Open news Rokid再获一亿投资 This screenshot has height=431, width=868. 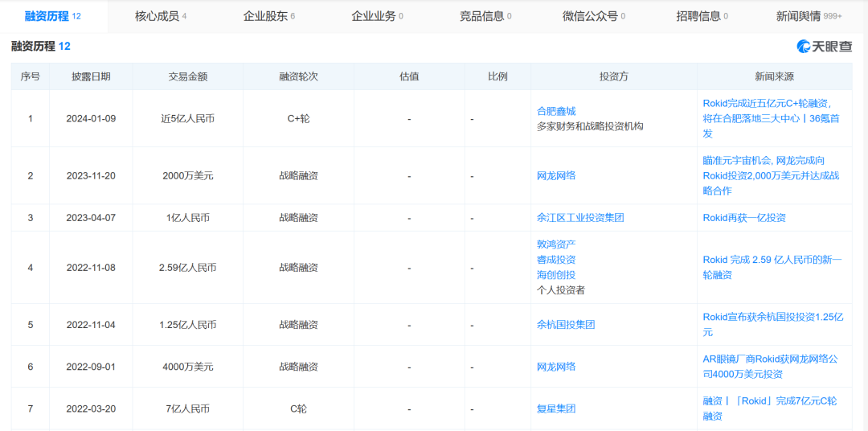[x=743, y=218]
